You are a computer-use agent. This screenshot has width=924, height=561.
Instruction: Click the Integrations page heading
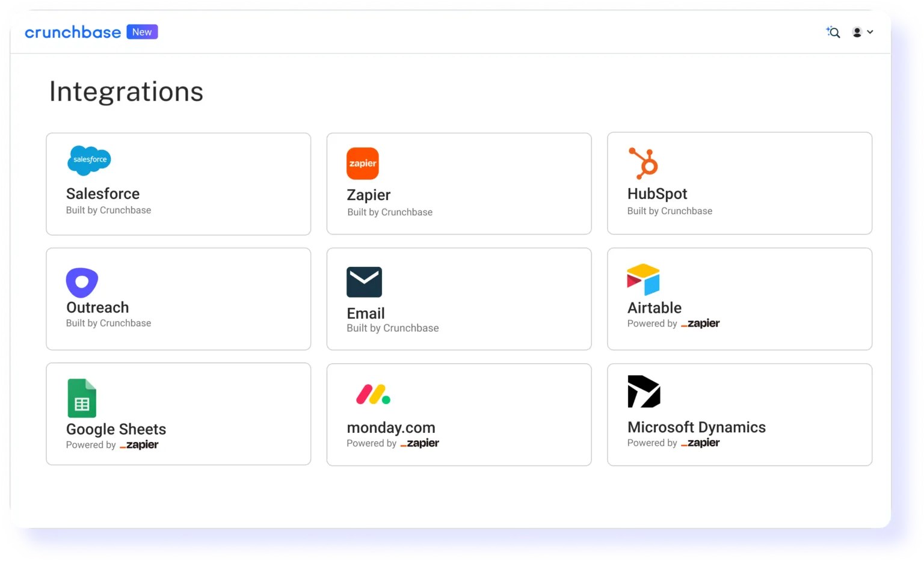click(126, 92)
